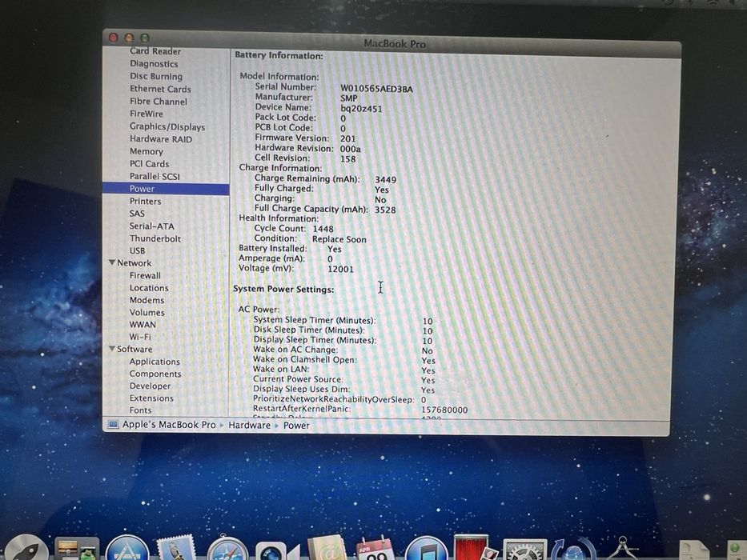Select Volumes under Network
Image resolution: width=747 pixels, height=560 pixels.
click(147, 312)
